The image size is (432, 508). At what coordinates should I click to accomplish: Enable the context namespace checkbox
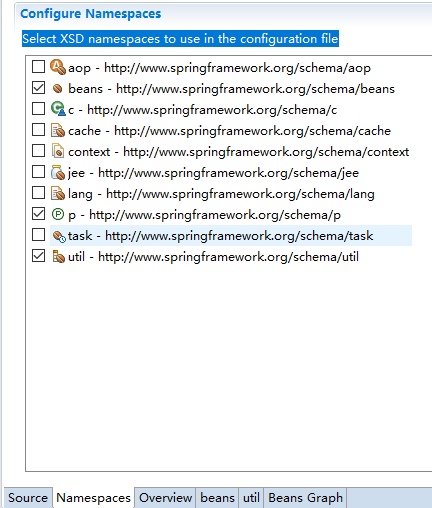tap(38, 151)
